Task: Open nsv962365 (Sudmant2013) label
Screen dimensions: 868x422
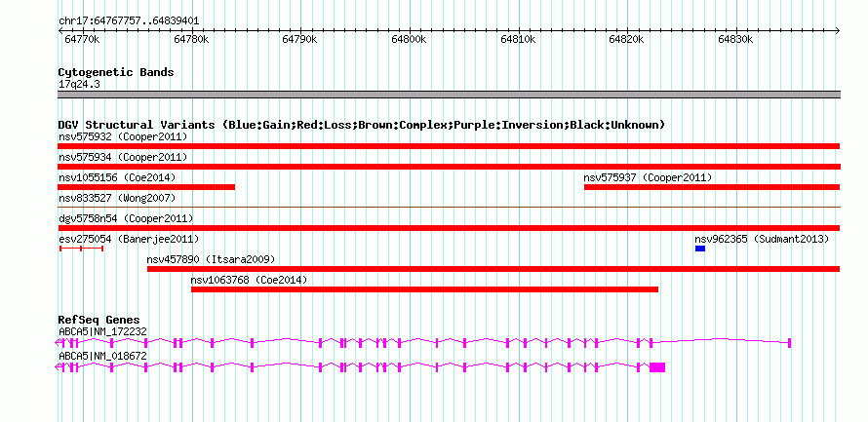Action: (x=762, y=239)
